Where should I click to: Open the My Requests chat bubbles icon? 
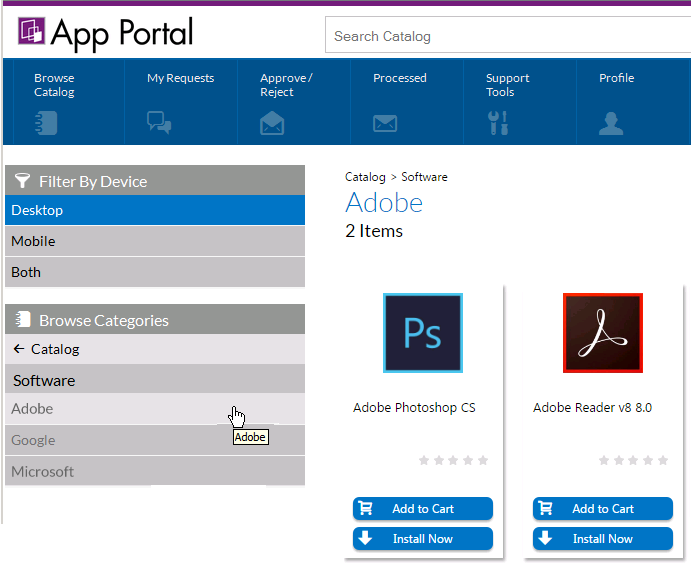(159, 123)
